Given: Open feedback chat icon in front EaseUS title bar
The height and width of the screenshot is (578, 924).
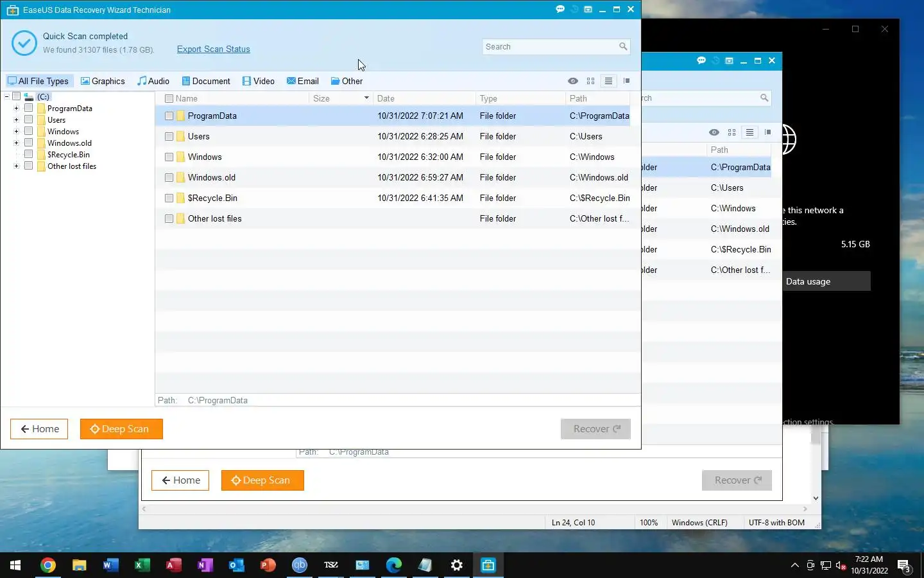Looking at the screenshot, I should click(x=560, y=9).
